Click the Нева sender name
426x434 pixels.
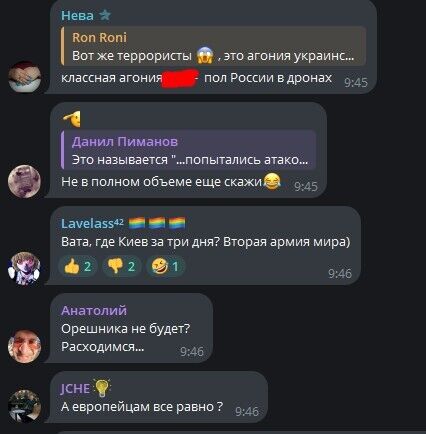77,16
